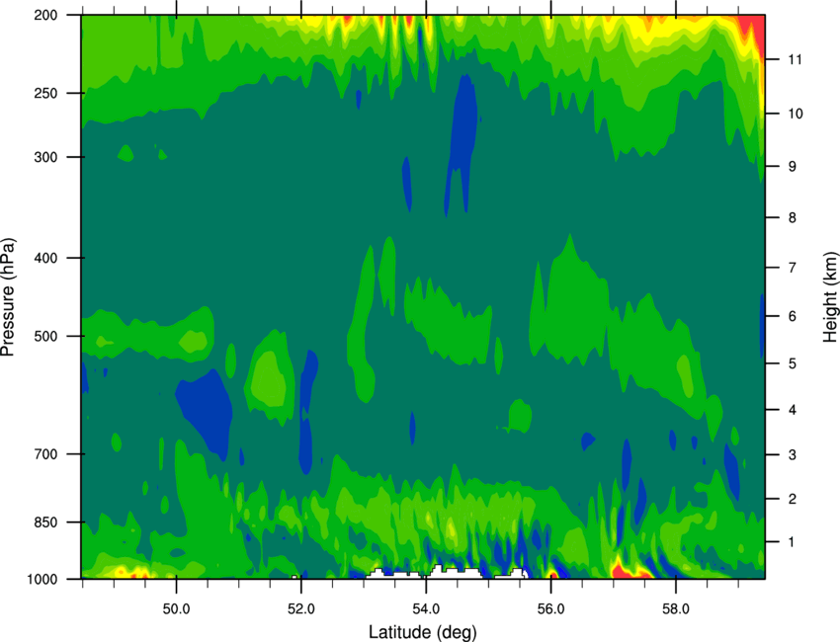840x642 pixels.
Task: Click the 4 km height tick label
Action: [x=793, y=410]
